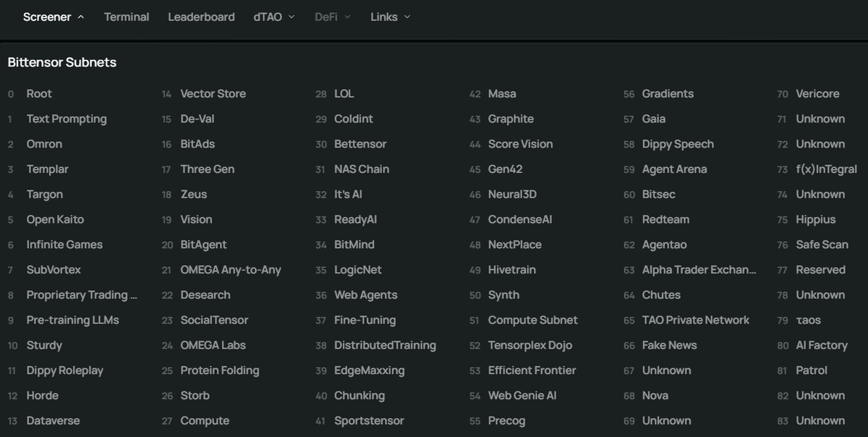Viewport: 868px width, 437px height.
Task: Collapse the Screener dropdown menu
Action: tap(54, 17)
